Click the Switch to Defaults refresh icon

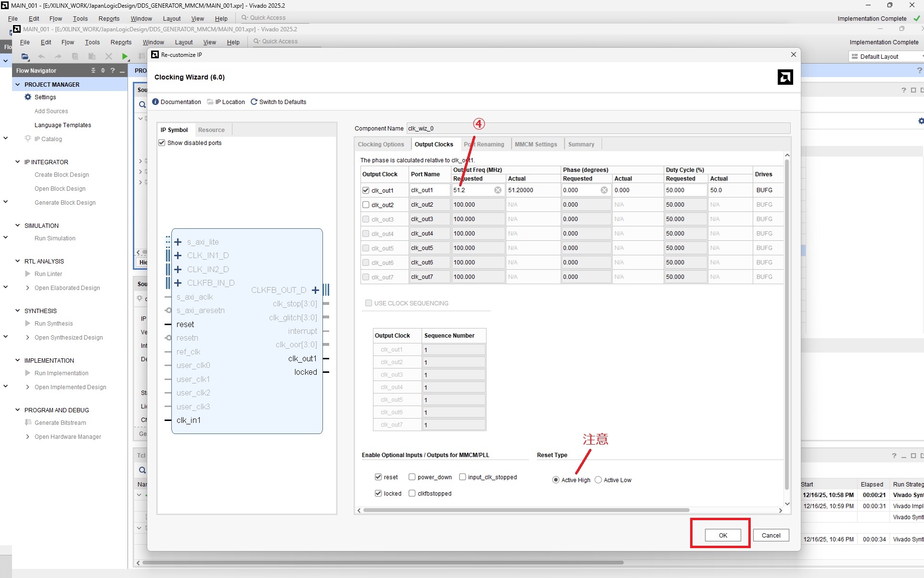254,102
